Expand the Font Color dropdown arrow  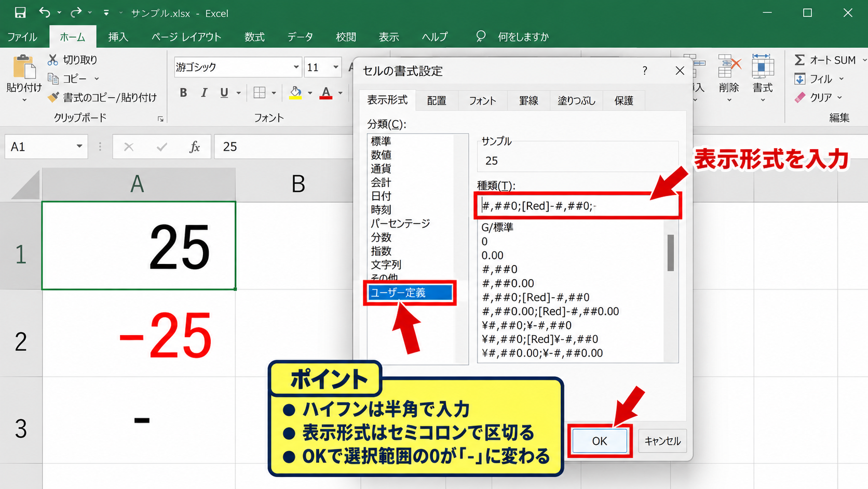pyautogui.click(x=341, y=94)
